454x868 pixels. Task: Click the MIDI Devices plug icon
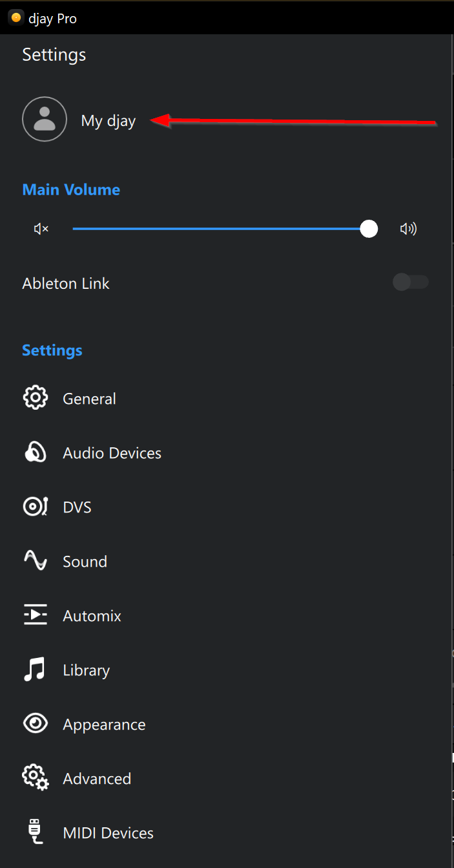pyautogui.click(x=36, y=832)
